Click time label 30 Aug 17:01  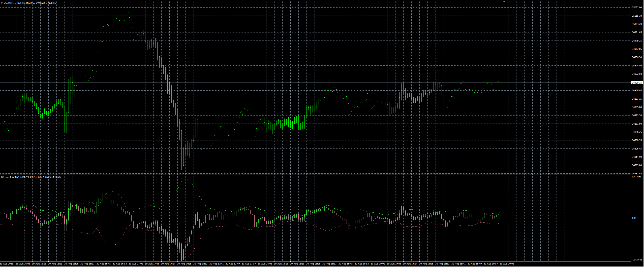(x=136, y=264)
